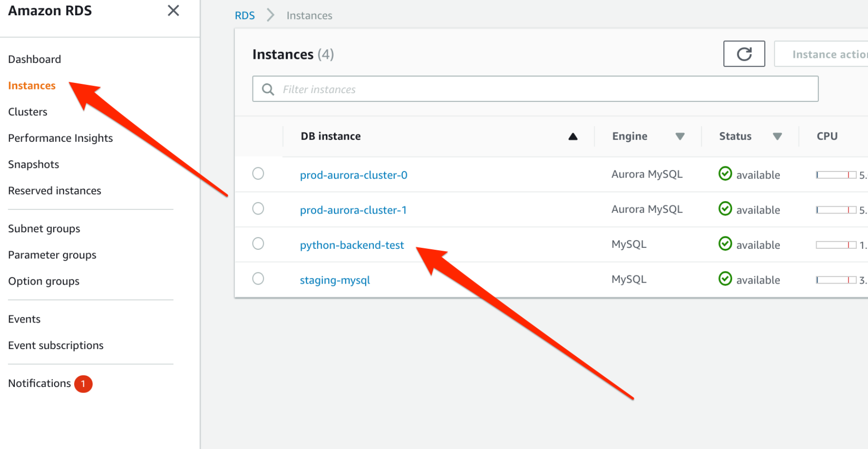Click the Instances breadcrumb text
The image size is (868, 449).
pos(310,16)
